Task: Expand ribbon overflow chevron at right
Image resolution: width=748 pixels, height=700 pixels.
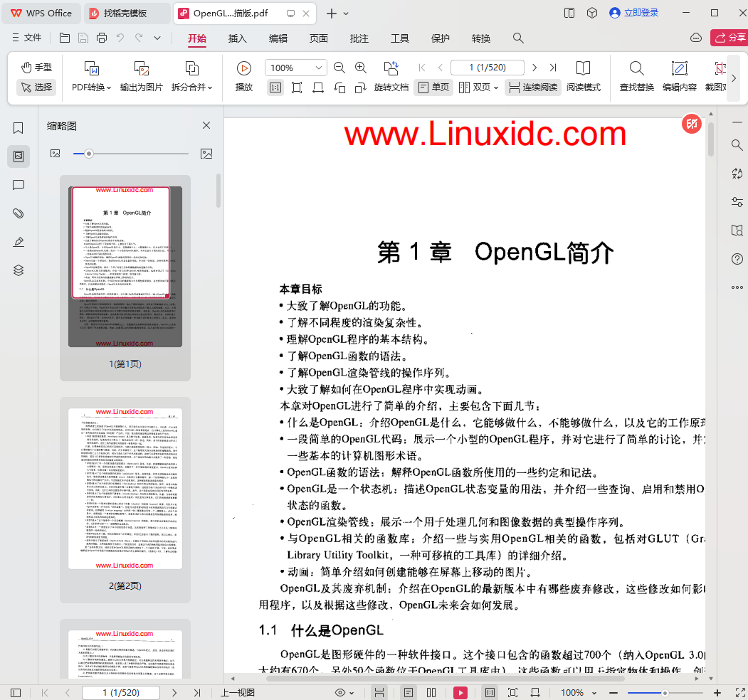Action: 734,78
